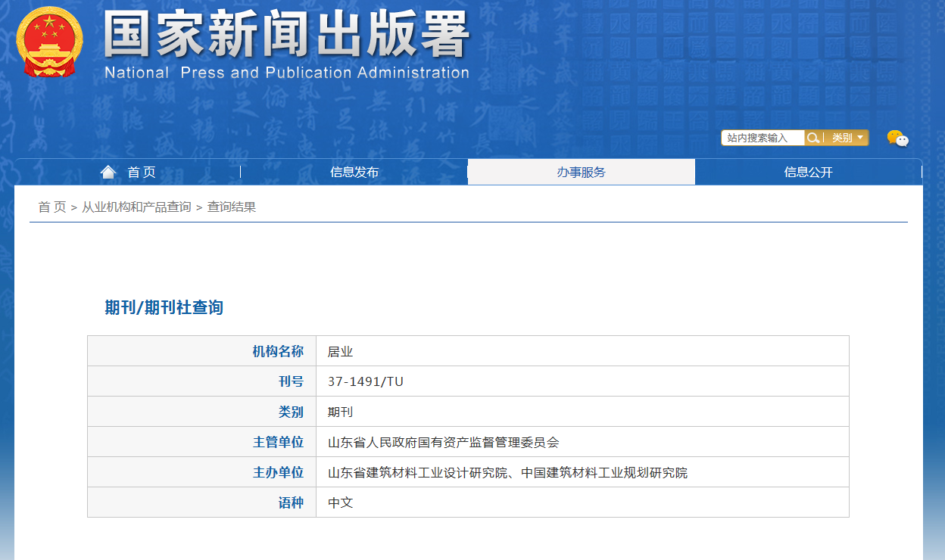The height and width of the screenshot is (560, 945).
Task: Click the national emblem logo
Action: click(49, 42)
